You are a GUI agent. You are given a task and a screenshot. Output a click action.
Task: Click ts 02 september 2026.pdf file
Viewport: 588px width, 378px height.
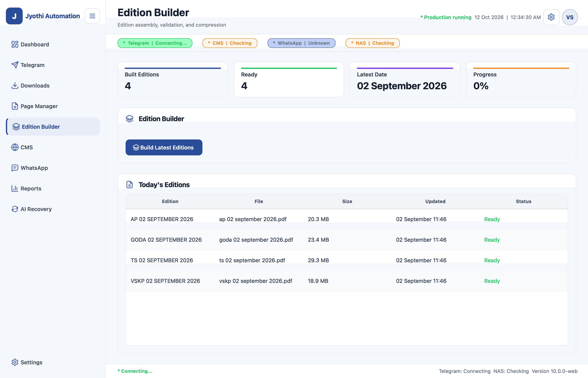click(x=252, y=260)
